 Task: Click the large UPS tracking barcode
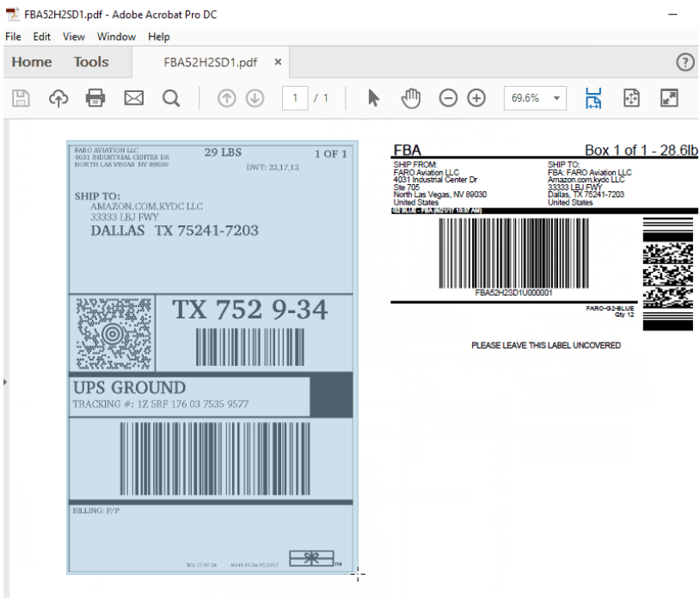[x=215, y=459]
